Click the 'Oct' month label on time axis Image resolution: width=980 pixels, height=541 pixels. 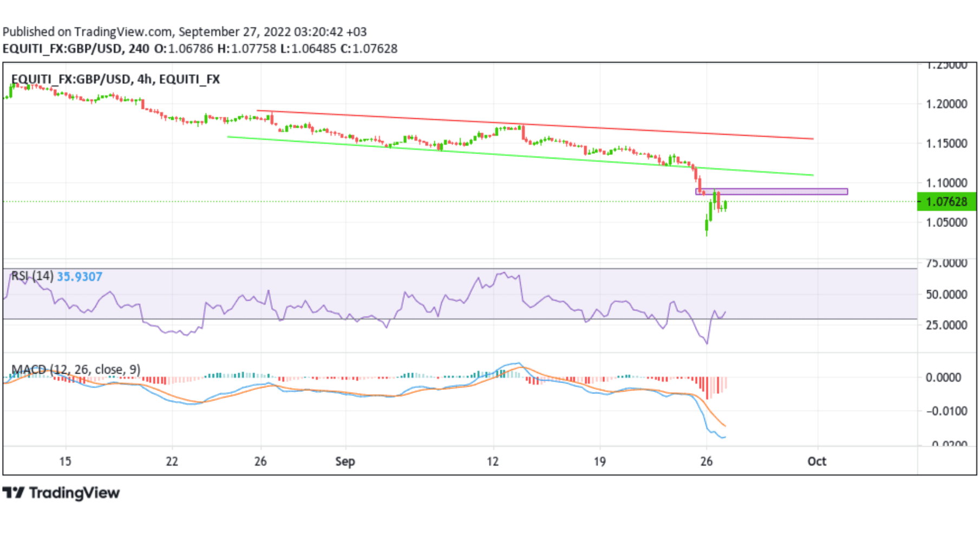816,461
